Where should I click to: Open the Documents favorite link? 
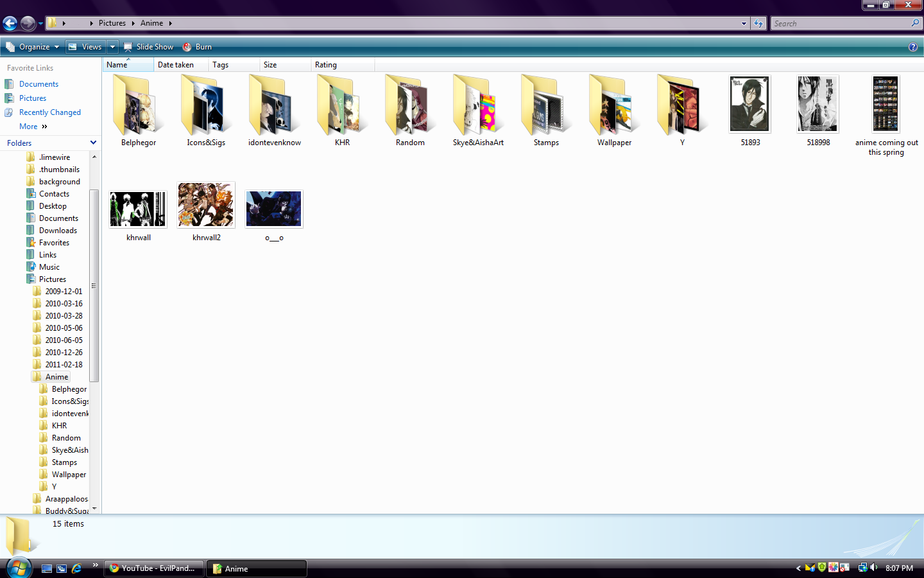38,84
